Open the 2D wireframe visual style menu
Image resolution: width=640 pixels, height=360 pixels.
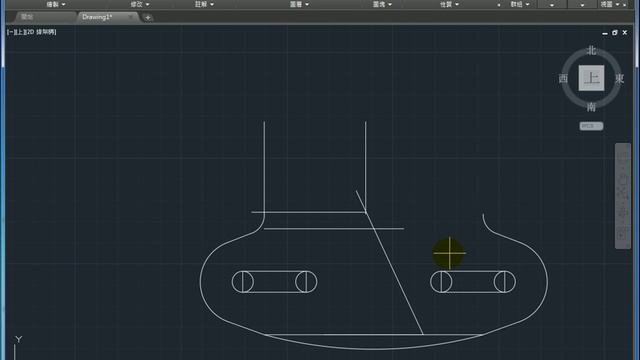click(x=40, y=32)
